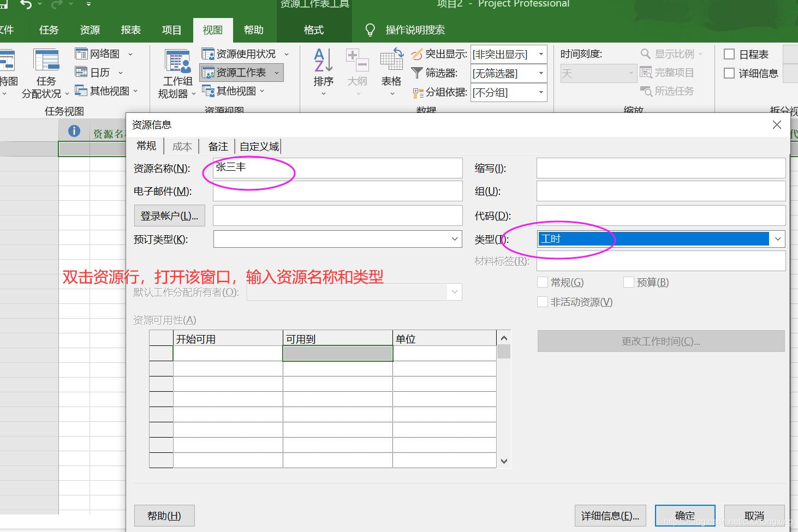The image size is (798, 532).
Task: Click the 帮助(H) button
Action: click(x=164, y=516)
